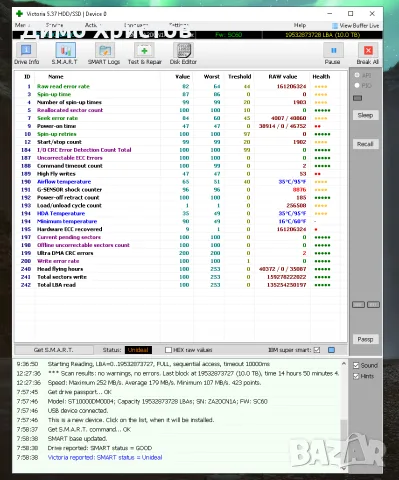The height and width of the screenshot is (480, 399).
Task: Open the Menu menu
Action: tap(22, 25)
